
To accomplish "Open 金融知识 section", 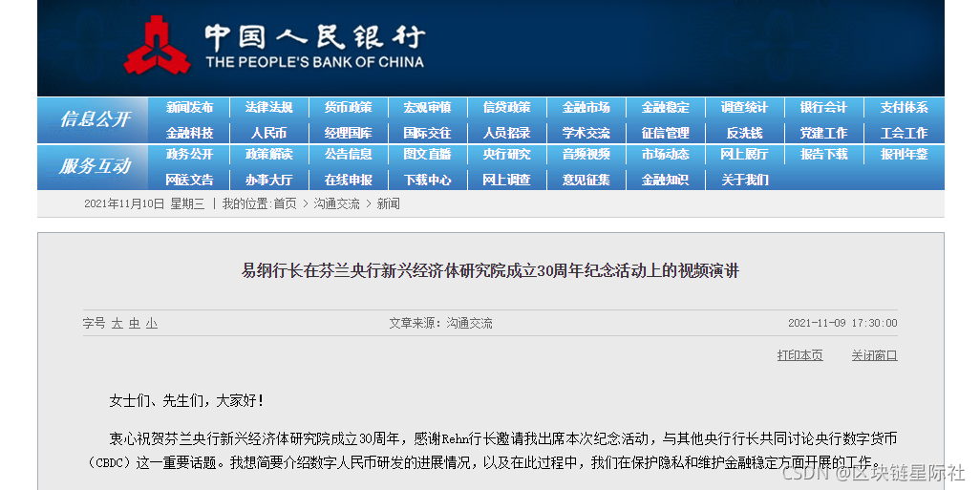I will pos(666,180).
